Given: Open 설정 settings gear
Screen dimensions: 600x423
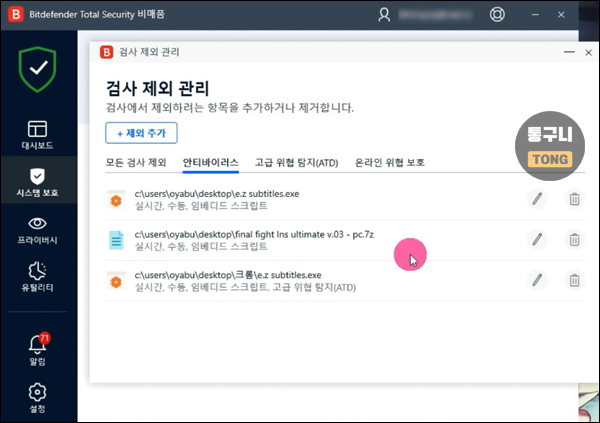Looking at the screenshot, I should click(x=38, y=397).
